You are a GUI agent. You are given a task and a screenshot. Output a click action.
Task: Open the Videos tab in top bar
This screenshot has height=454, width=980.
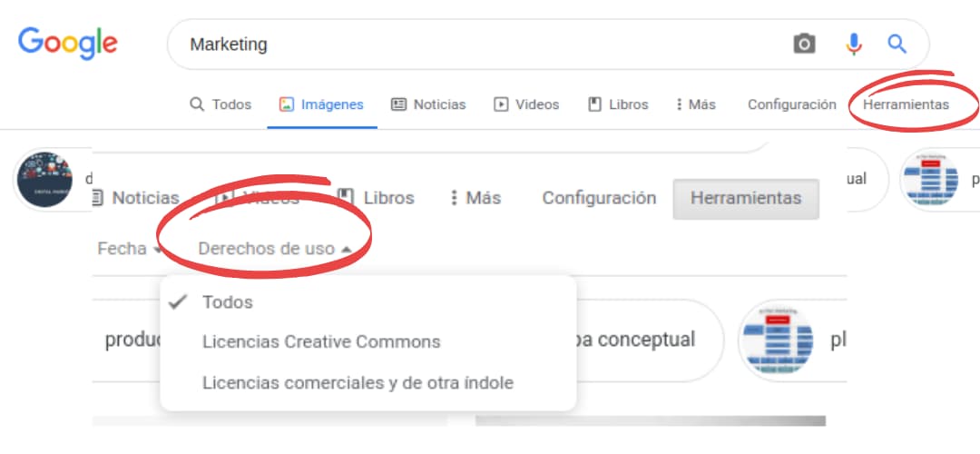click(x=527, y=104)
